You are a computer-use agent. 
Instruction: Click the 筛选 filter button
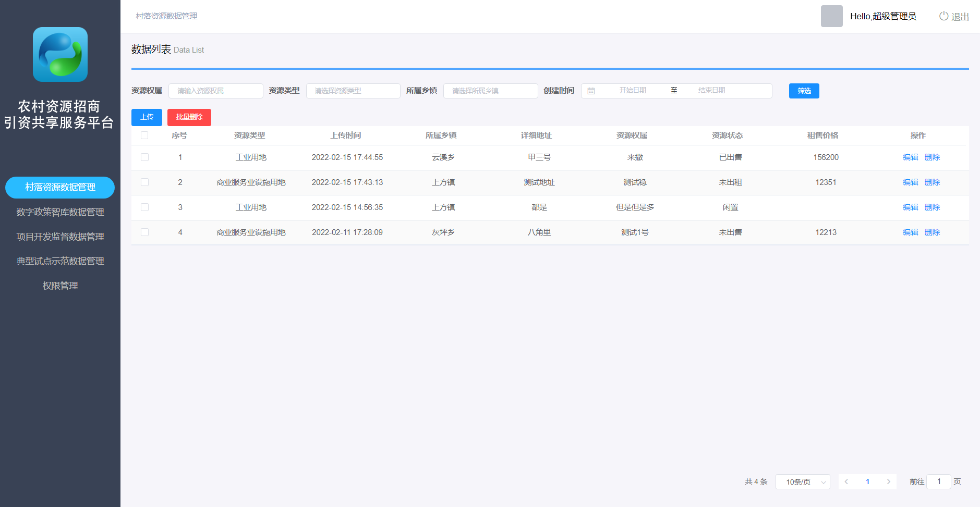click(804, 91)
